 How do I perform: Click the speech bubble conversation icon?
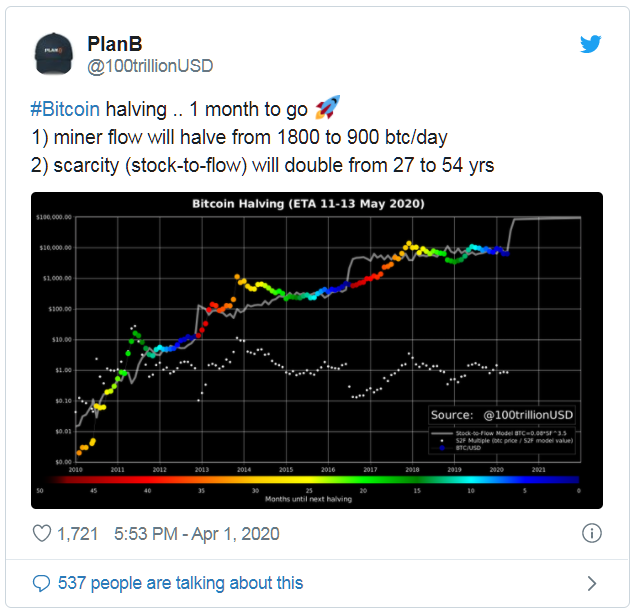pyautogui.click(x=42, y=583)
